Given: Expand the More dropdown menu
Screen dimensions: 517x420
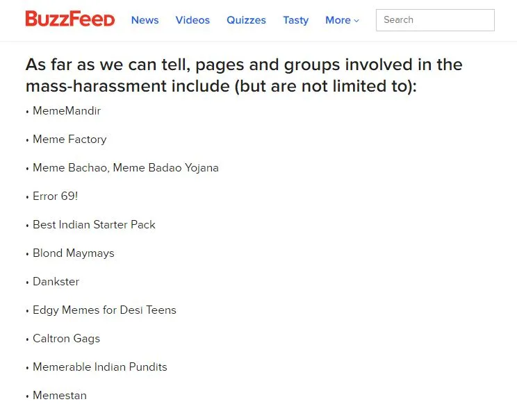Looking at the screenshot, I should (342, 20).
